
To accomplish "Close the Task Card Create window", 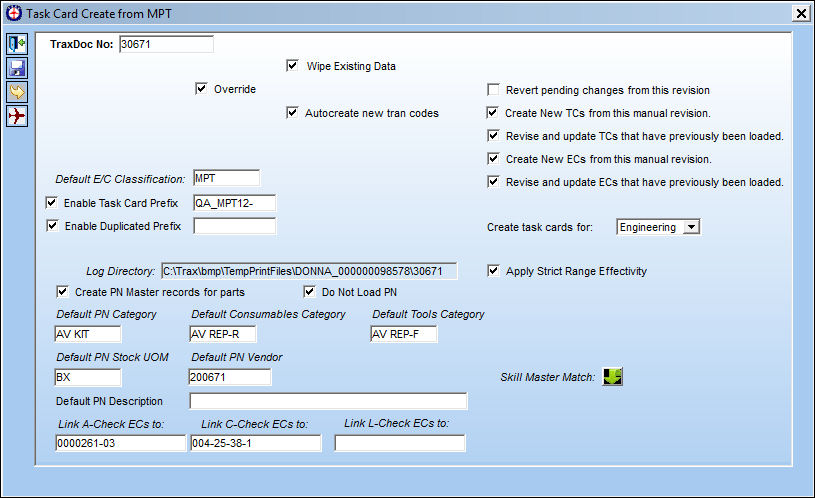I will 801,14.
